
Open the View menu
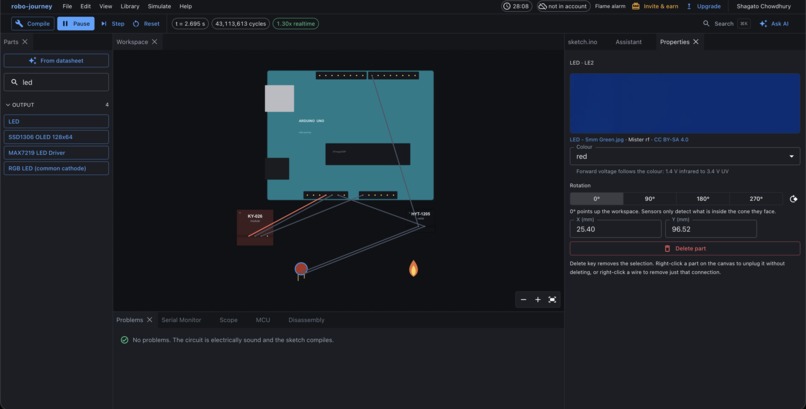[x=105, y=6]
